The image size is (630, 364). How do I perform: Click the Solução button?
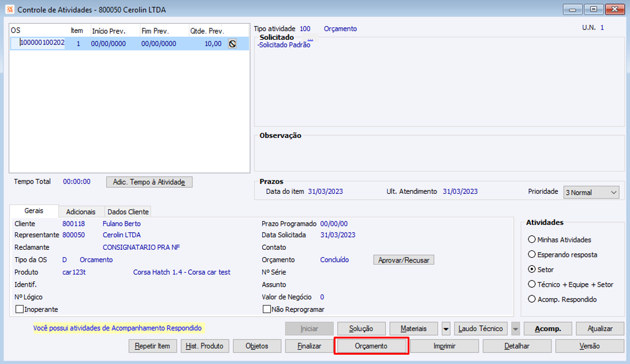click(x=361, y=329)
